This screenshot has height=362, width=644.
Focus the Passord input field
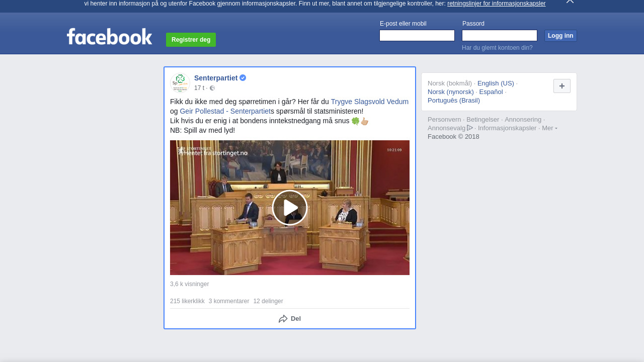pyautogui.click(x=500, y=36)
